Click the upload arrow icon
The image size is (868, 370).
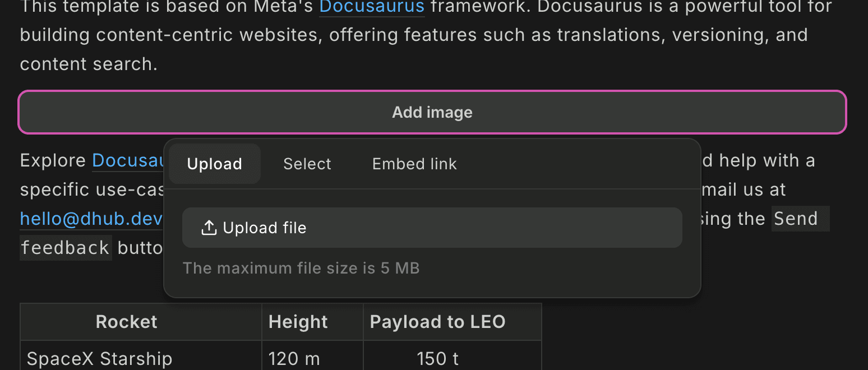pyautogui.click(x=209, y=228)
